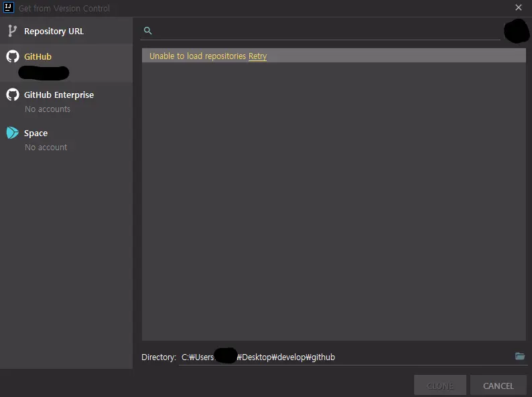Screen dimensions: 532x397
Task: Click the IntelliJ IDEA logo in title bar
Action: point(9,7)
